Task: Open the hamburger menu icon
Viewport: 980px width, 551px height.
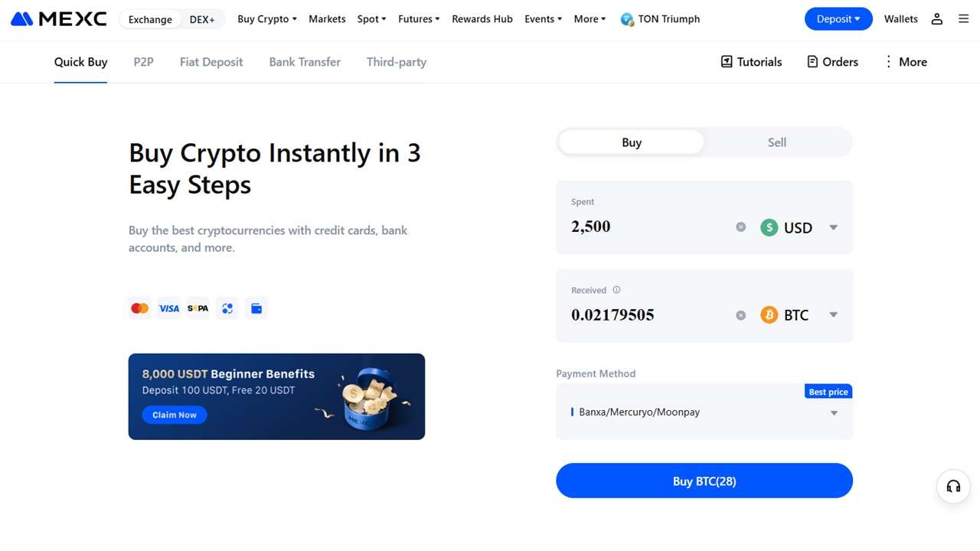Action: pos(964,19)
